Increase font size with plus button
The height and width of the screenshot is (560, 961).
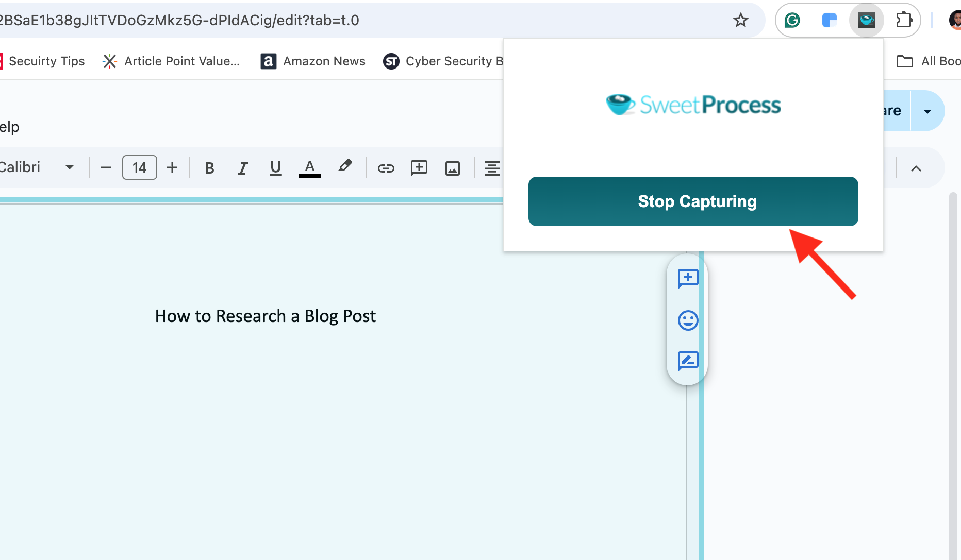click(x=172, y=167)
